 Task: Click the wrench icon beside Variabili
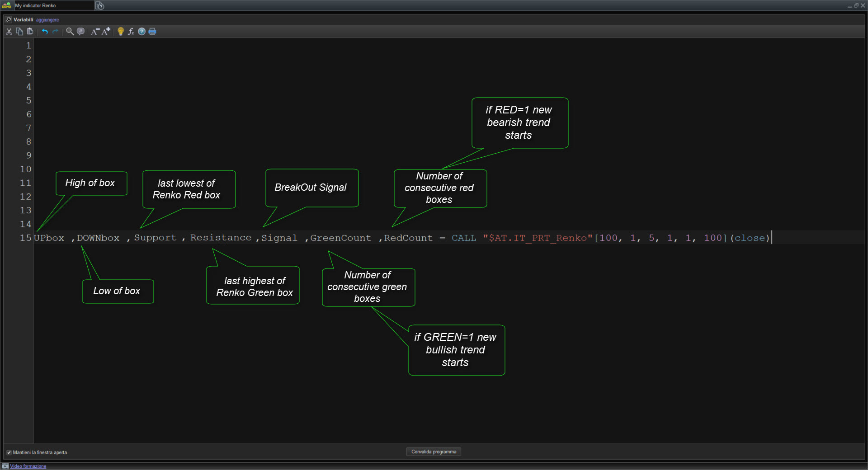tap(8, 19)
